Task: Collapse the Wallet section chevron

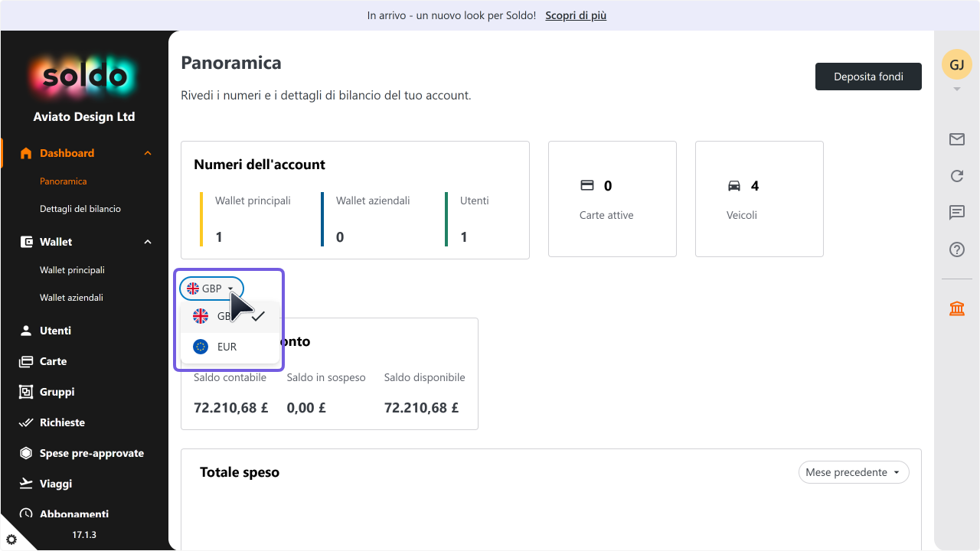Action: tap(148, 242)
